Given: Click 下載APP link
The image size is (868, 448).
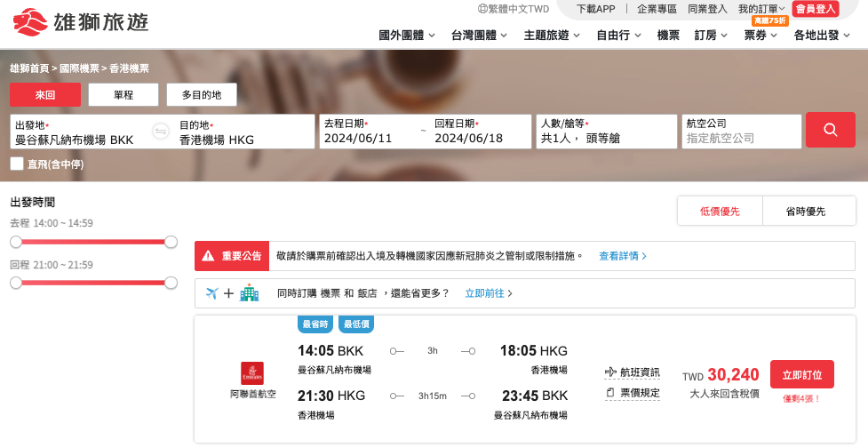Looking at the screenshot, I should (595, 9).
